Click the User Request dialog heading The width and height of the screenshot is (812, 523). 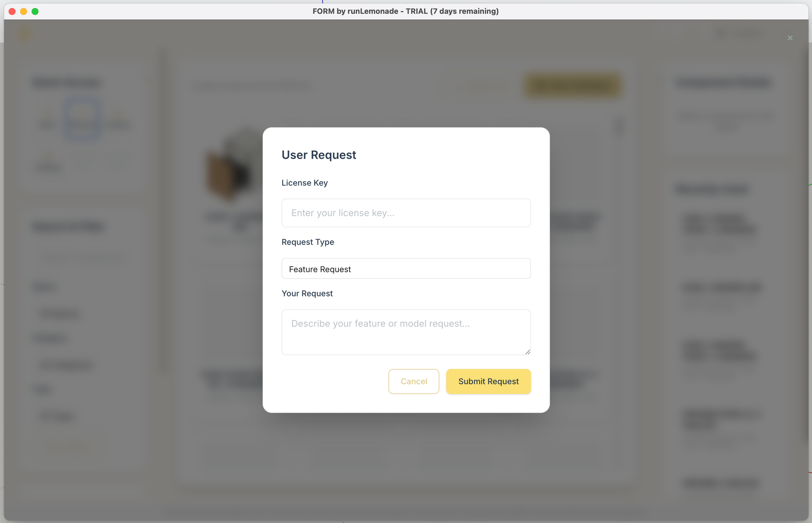pyautogui.click(x=319, y=155)
